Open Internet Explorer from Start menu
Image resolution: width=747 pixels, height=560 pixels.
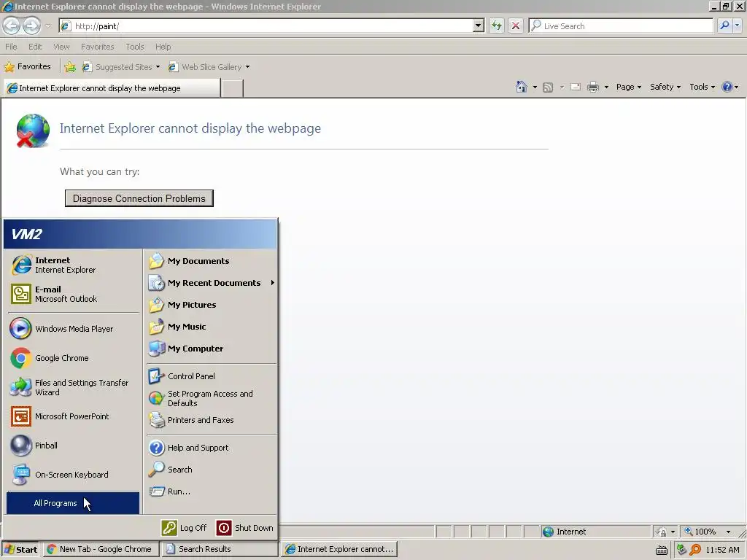(74, 265)
